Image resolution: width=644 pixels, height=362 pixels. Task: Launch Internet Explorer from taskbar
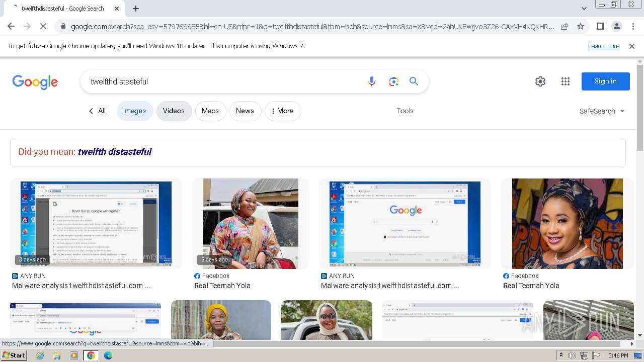[40, 355]
